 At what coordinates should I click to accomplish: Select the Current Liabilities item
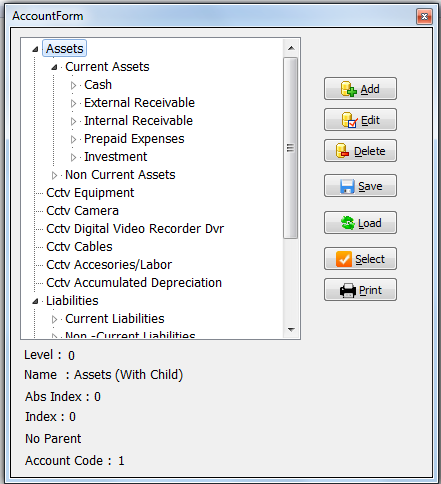pos(115,319)
